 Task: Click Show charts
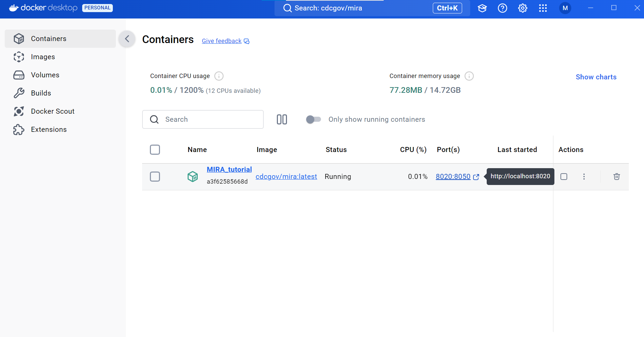(596, 77)
